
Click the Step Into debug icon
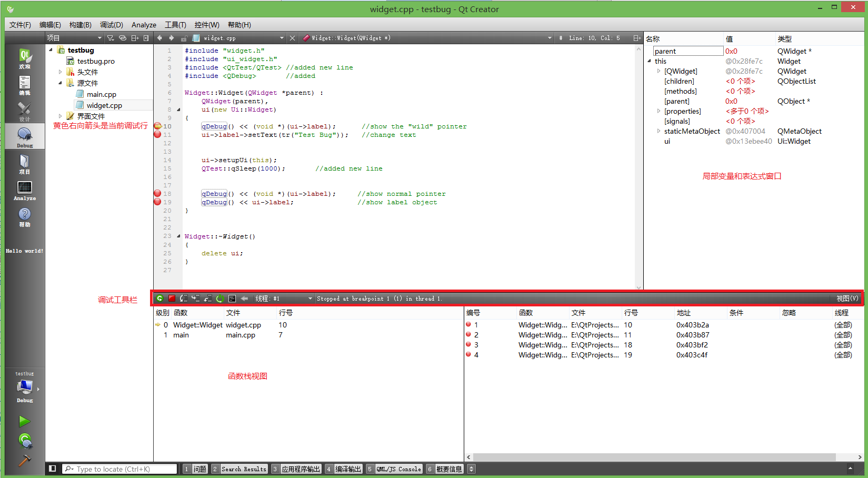tap(196, 298)
